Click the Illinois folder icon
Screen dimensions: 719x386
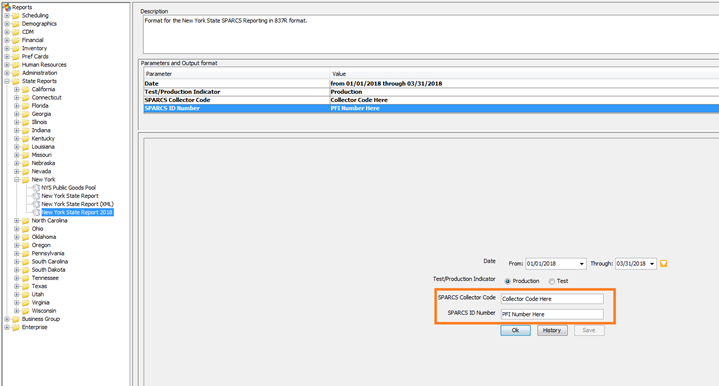pyautogui.click(x=26, y=122)
